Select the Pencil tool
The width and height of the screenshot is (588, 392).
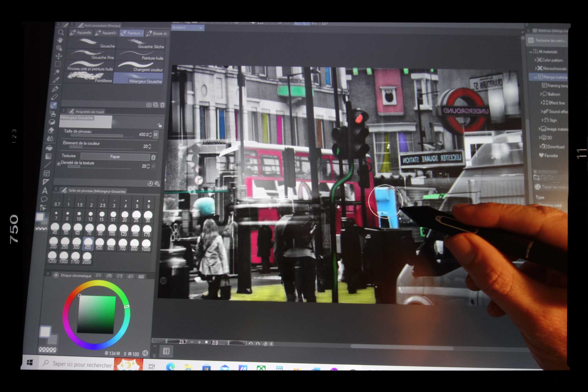point(54,97)
